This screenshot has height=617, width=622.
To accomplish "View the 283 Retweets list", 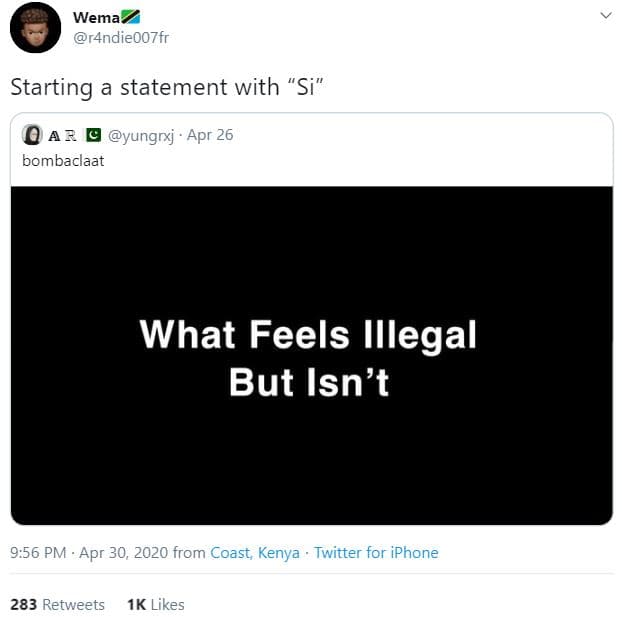I will click(x=58, y=604).
